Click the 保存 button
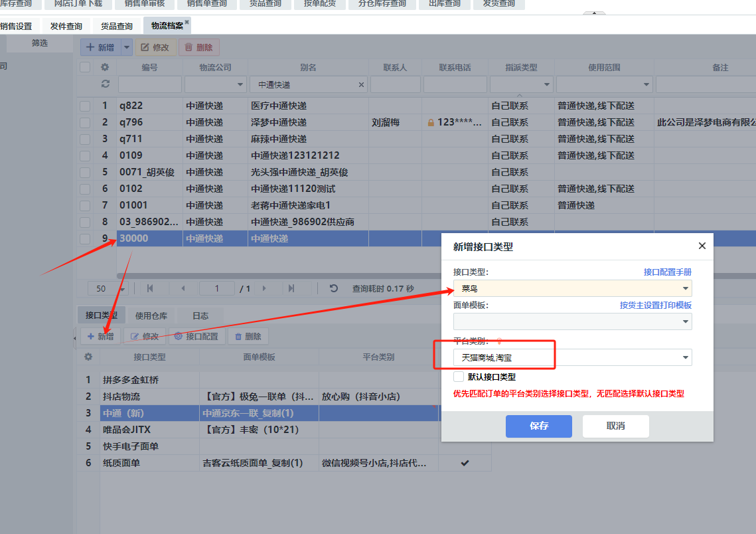This screenshot has width=756, height=534. coord(538,426)
